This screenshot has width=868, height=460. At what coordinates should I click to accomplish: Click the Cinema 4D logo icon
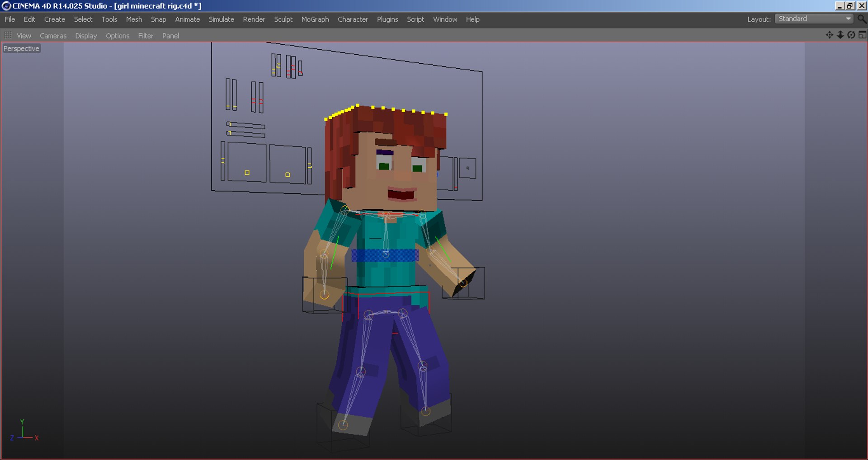6,6
